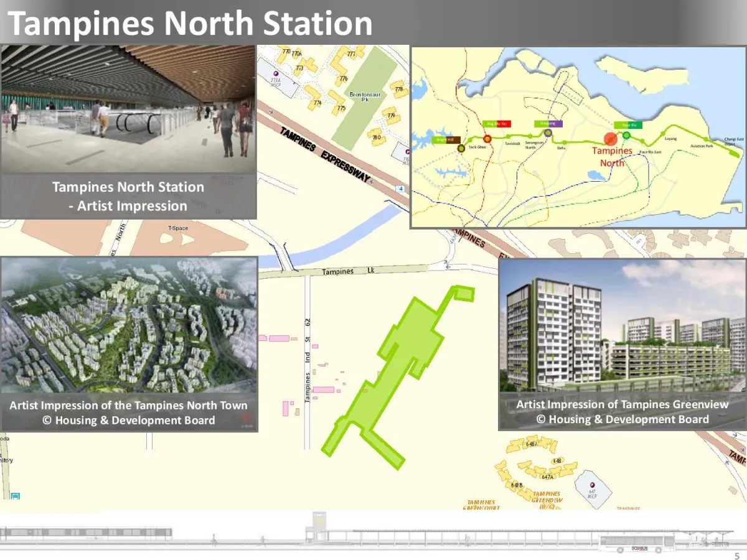Image resolution: width=747 pixels, height=560 pixels.
Task: Click the Loyang station name
Action: click(x=670, y=139)
